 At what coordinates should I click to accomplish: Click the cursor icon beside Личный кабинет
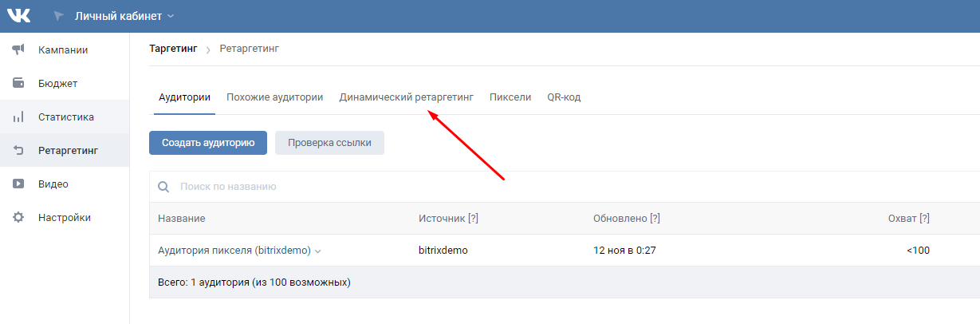click(x=58, y=16)
